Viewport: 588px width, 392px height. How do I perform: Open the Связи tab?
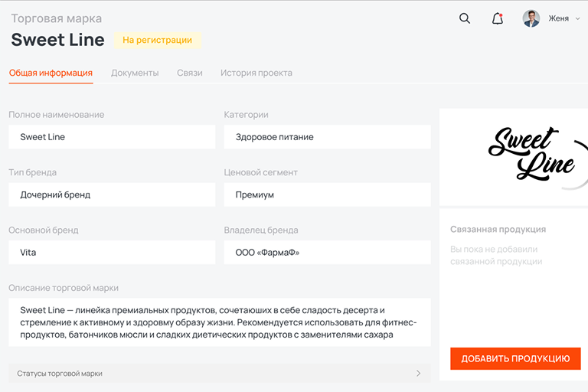(x=189, y=73)
